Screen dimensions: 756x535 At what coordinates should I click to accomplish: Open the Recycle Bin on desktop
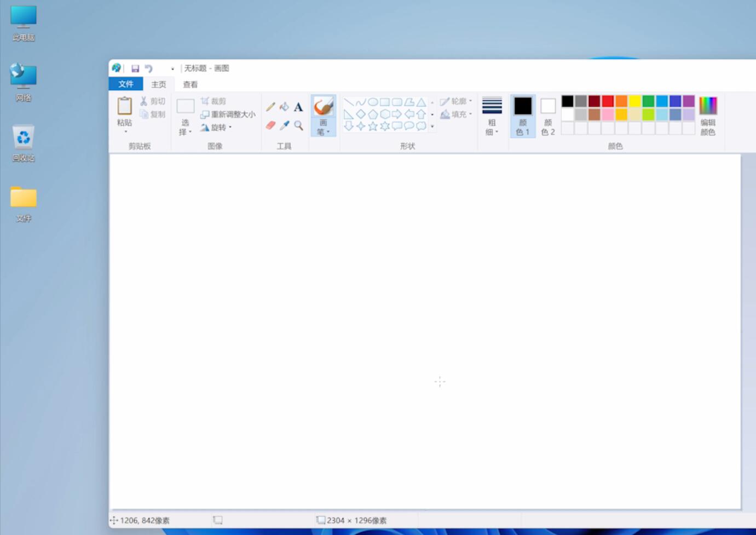click(24, 143)
